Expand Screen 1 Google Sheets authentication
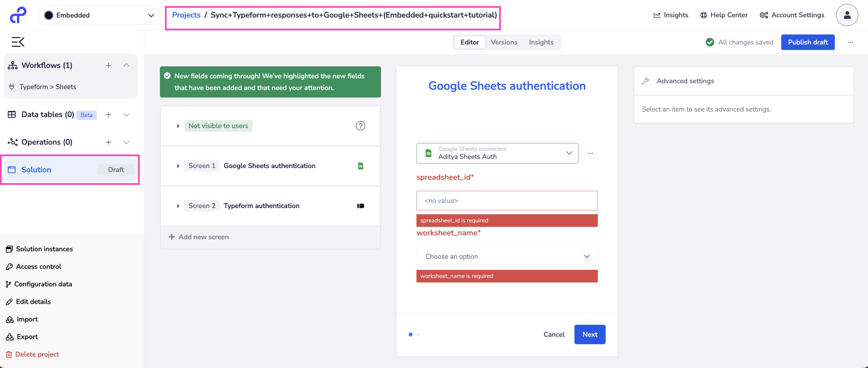 click(178, 166)
